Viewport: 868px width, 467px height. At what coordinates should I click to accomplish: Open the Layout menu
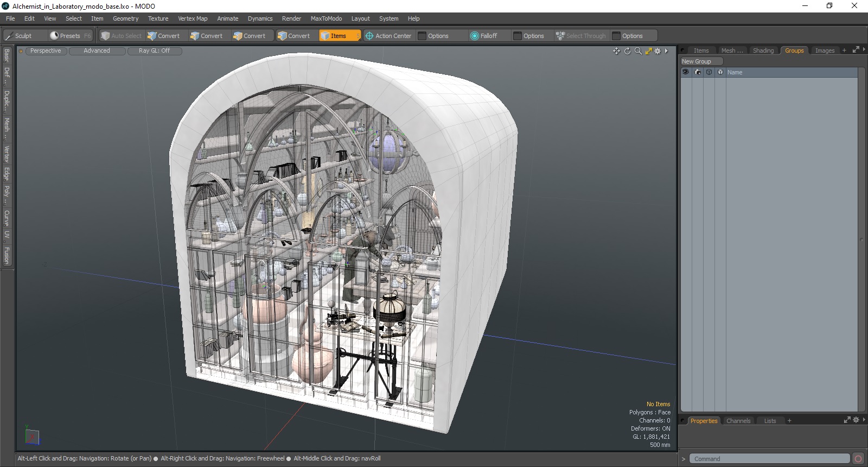click(360, 18)
